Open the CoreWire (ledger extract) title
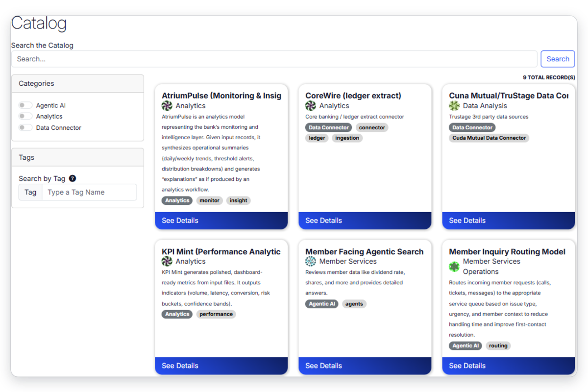Image resolution: width=588 pixels, height=392 pixels. [353, 96]
